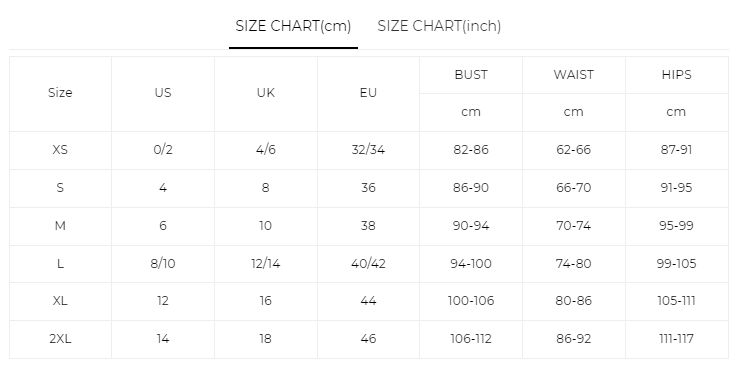Click the 94-100 bust cell
Screen dimensions: 745x375
click(x=471, y=263)
